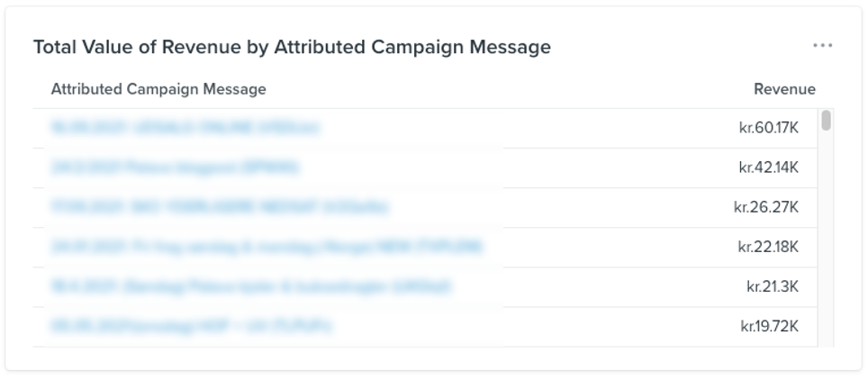Sort by the Attributed Campaign Message column header
Viewport: 868px width, 380px height.
pos(158,89)
